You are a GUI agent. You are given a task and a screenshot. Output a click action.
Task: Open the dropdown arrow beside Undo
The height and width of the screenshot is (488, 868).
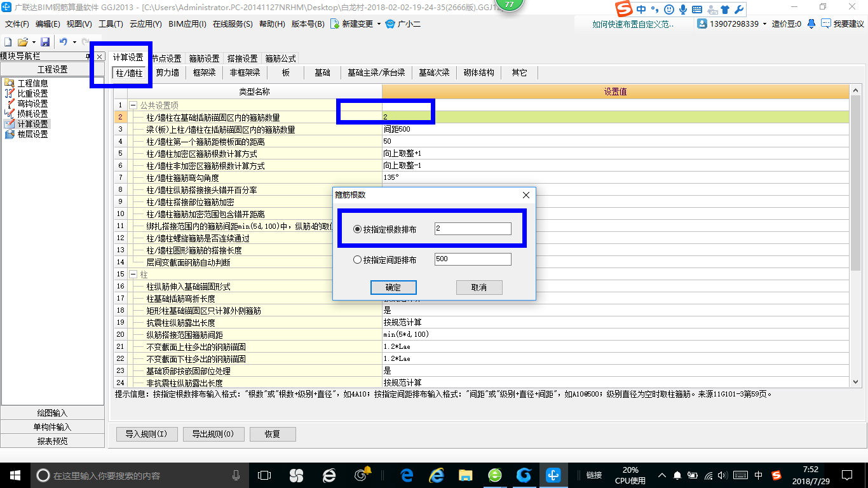pos(74,42)
